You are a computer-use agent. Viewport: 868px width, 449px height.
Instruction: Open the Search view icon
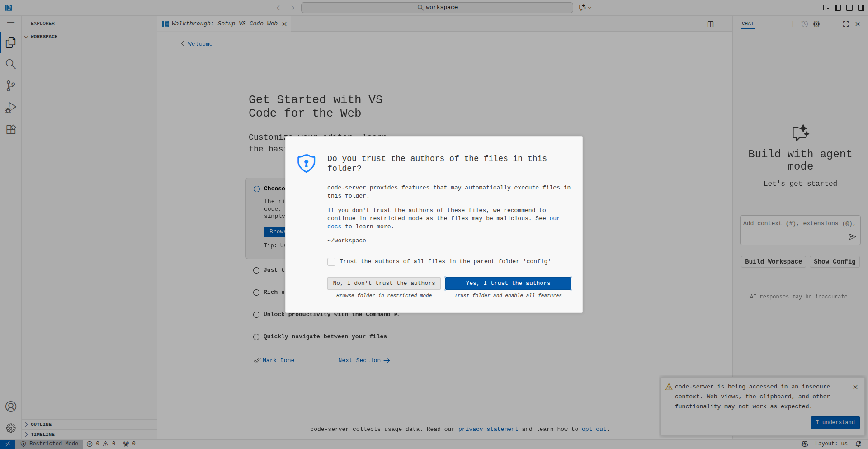[11, 64]
